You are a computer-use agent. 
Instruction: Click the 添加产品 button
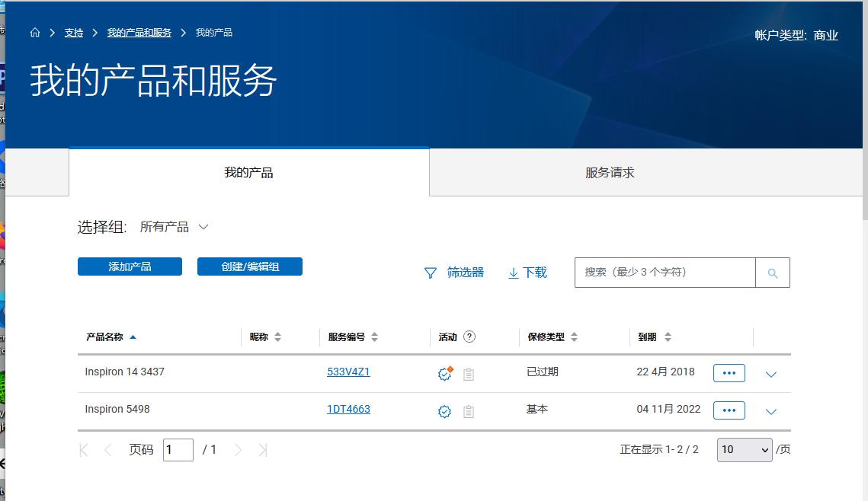tap(129, 266)
